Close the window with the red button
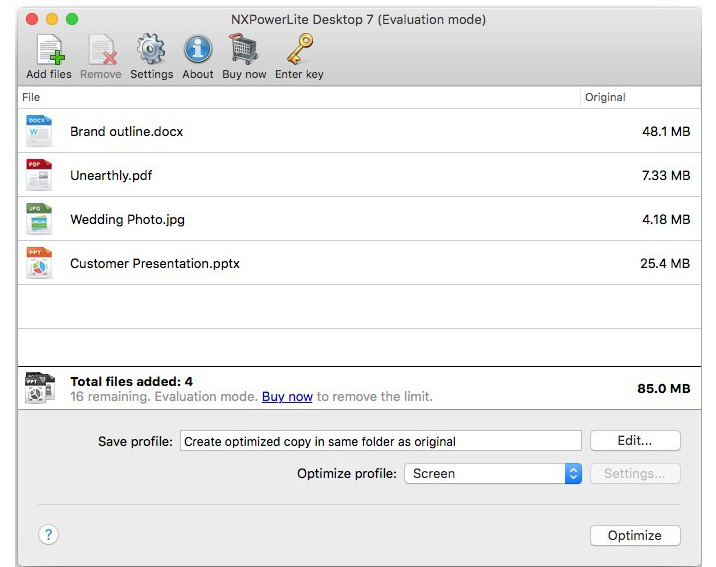 [32, 19]
